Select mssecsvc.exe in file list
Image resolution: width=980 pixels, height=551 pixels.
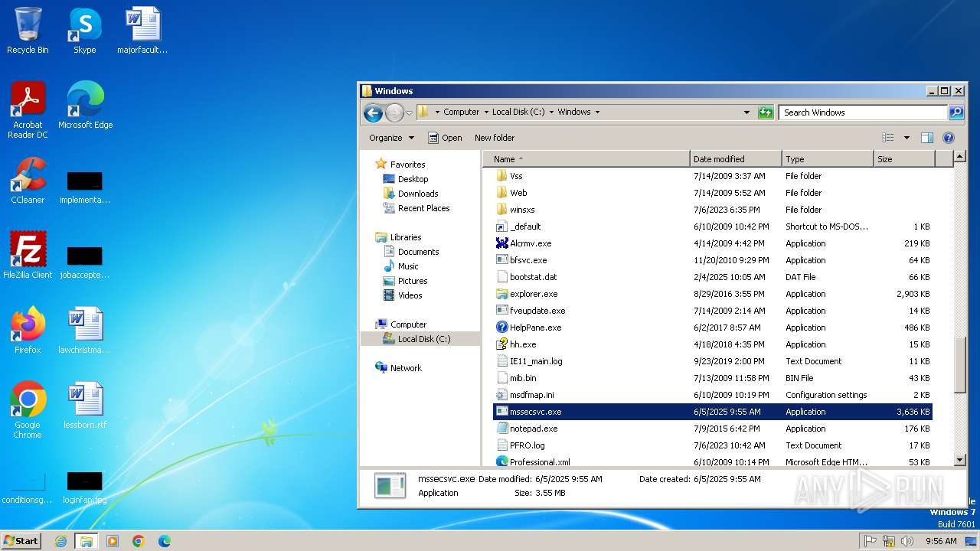click(712, 412)
